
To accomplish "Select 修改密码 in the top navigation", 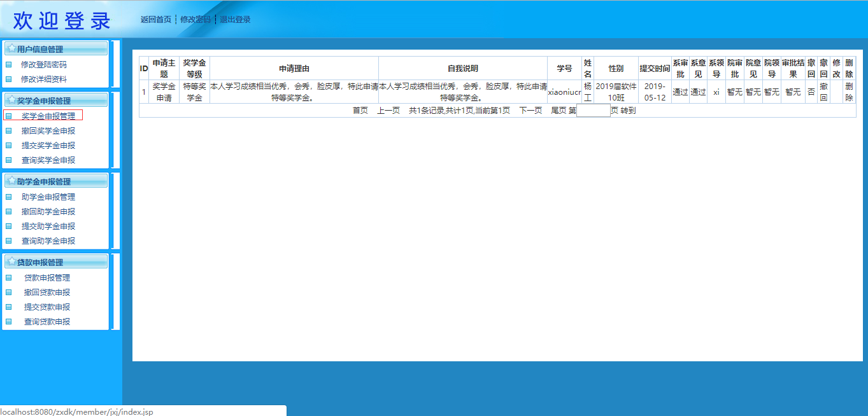I will click(x=196, y=20).
